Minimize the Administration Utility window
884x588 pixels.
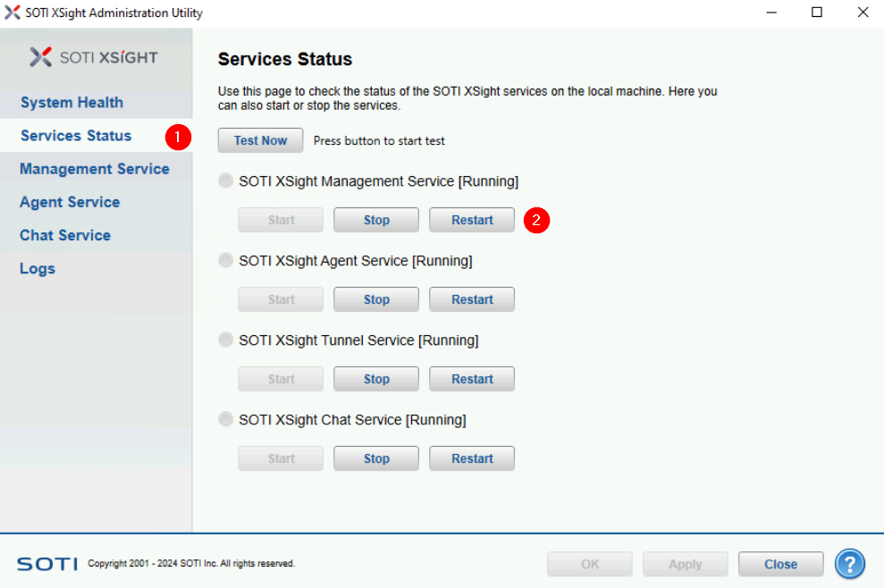[771, 13]
